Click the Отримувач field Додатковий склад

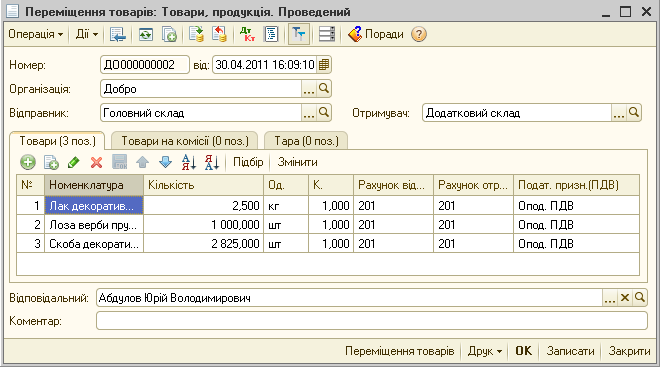[x=517, y=113]
